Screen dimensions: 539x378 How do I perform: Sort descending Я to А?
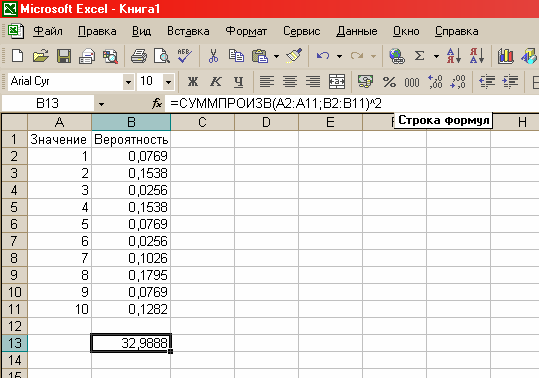477,56
